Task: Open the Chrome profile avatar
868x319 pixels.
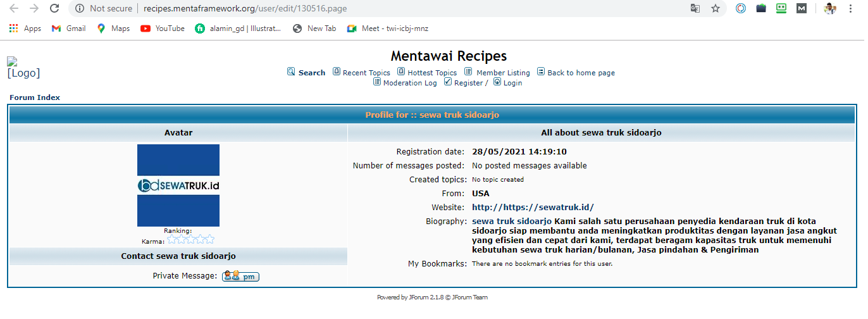Action: [x=830, y=9]
